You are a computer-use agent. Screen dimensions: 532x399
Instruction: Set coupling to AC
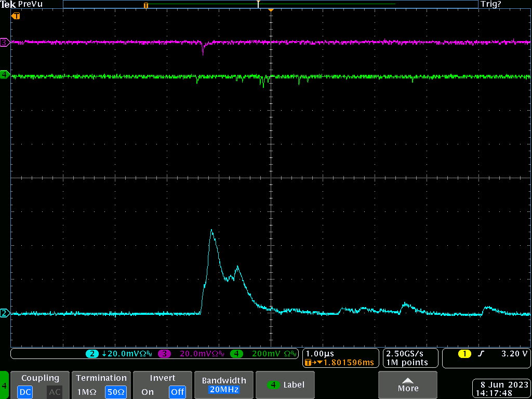click(x=55, y=392)
